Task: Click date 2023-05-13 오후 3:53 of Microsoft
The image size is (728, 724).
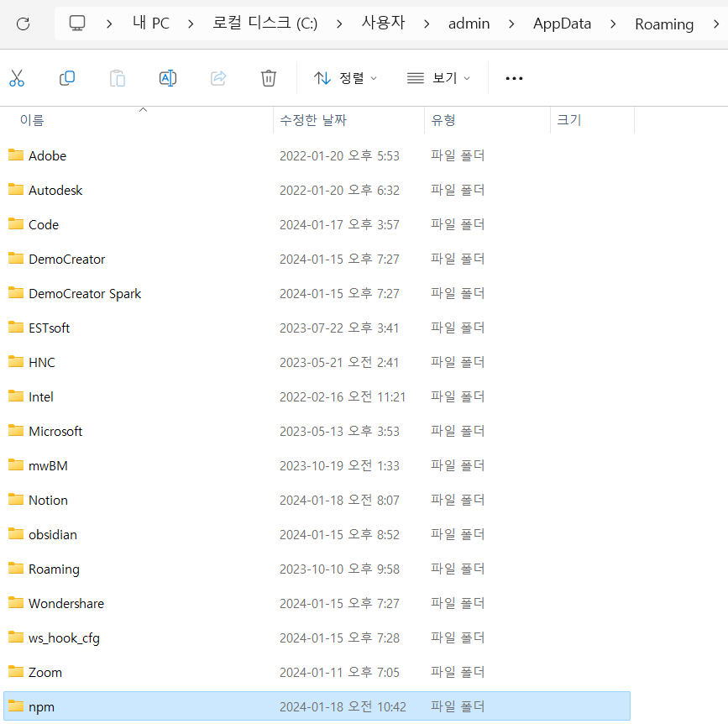Action: point(339,431)
